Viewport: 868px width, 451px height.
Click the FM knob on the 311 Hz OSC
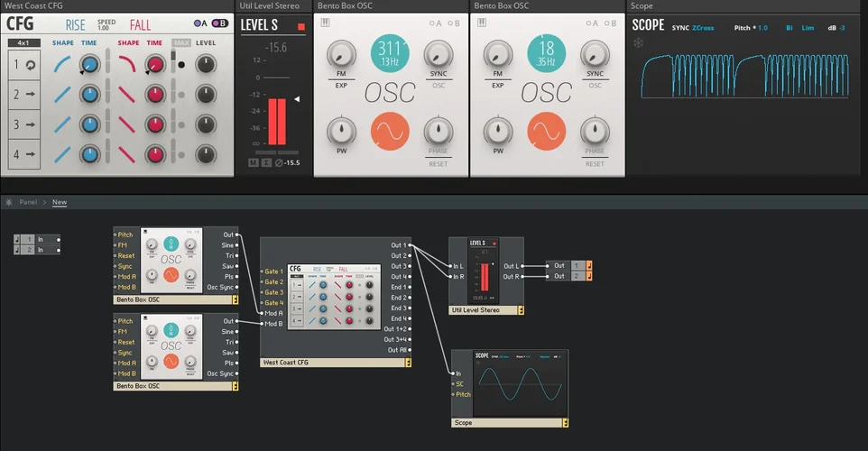click(x=341, y=54)
